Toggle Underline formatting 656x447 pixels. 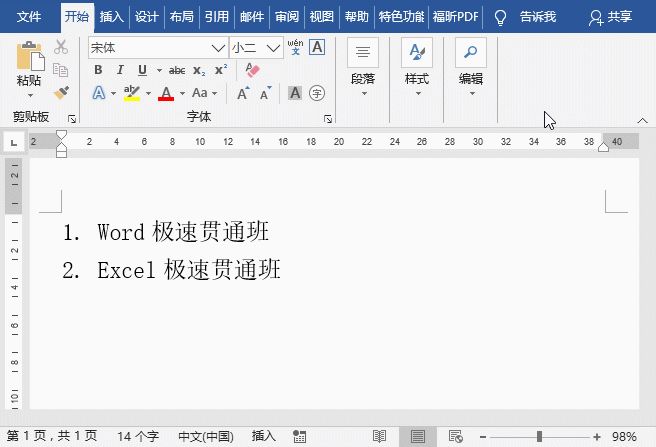tap(142, 70)
